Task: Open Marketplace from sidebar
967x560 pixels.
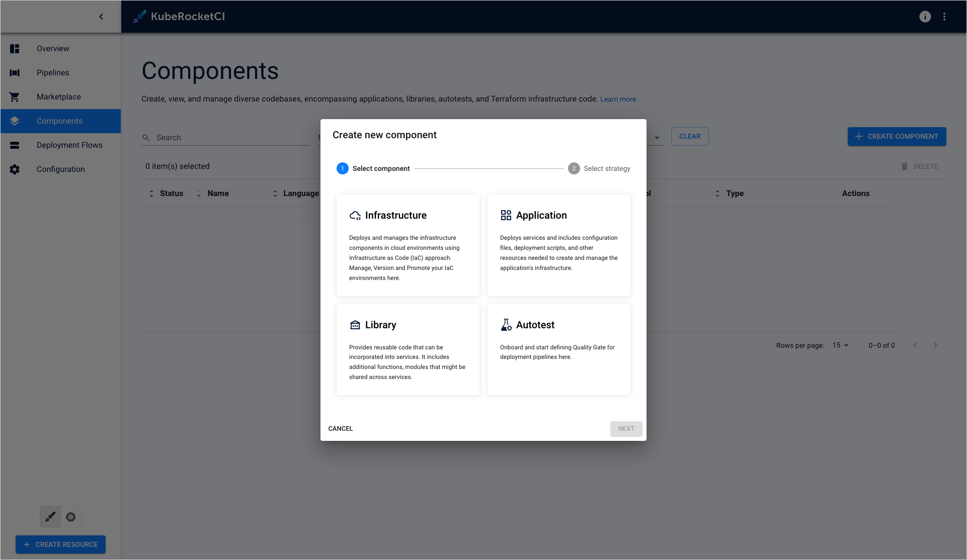Action: [59, 97]
